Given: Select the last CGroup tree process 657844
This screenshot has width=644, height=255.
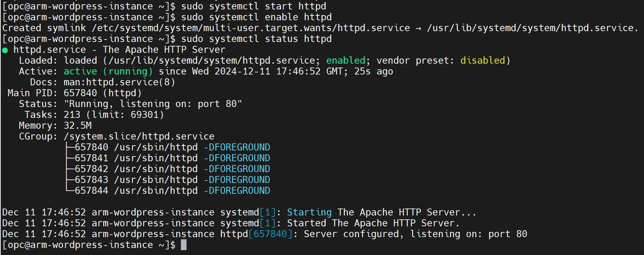Looking at the screenshot, I should [92, 191].
